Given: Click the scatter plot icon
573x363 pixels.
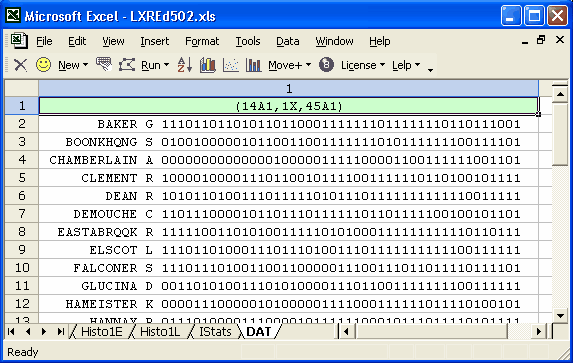Looking at the screenshot, I should (231, 65).
